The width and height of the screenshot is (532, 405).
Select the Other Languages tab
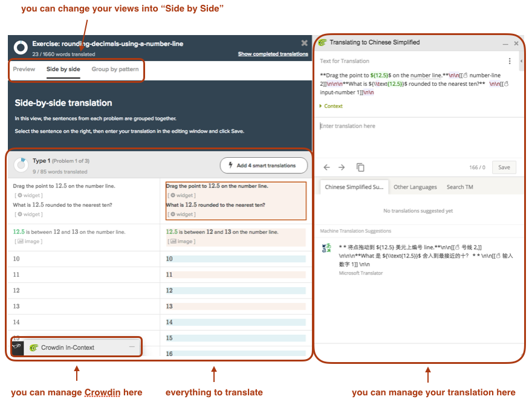click(415, 187)
